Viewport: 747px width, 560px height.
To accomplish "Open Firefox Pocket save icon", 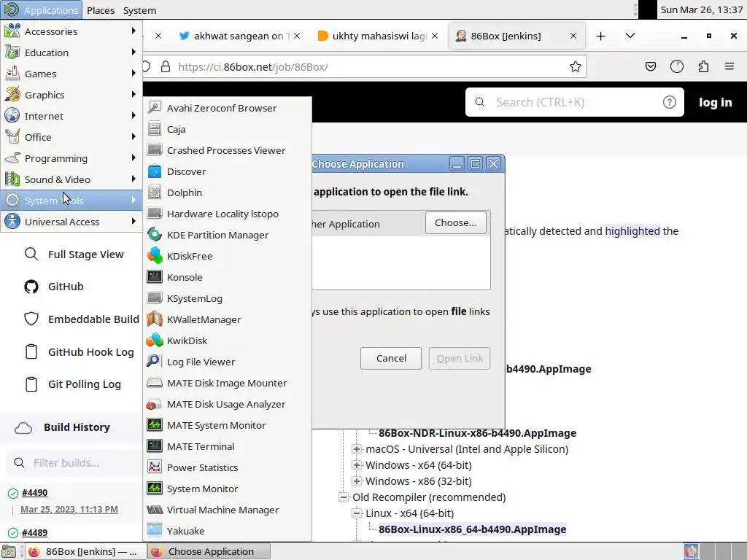I will pos(650,66).
